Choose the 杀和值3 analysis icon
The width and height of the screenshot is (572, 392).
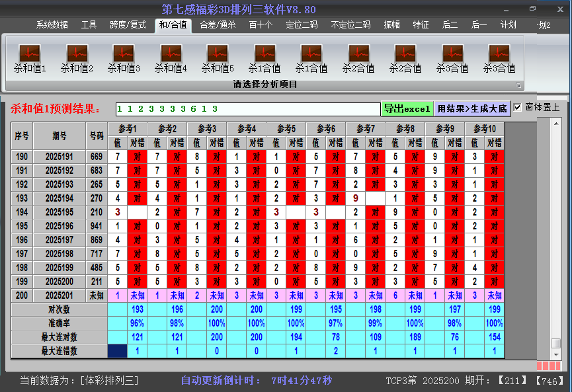click(x=124, y=58)
